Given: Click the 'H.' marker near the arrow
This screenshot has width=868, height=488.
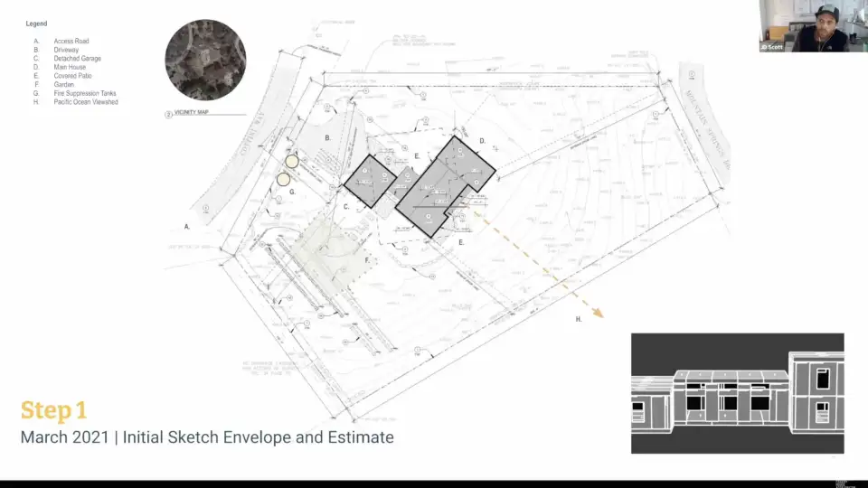Looking at the screenshot, I should point(579,320).
